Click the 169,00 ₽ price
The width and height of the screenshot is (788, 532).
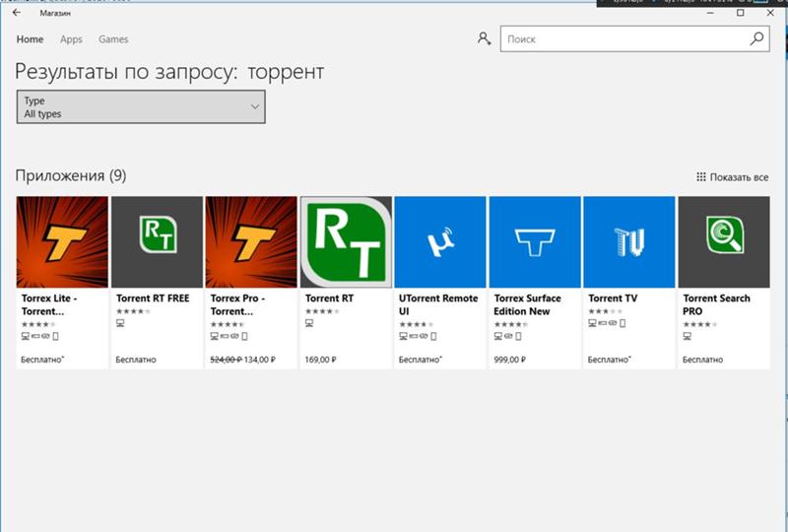pos(320,360)
